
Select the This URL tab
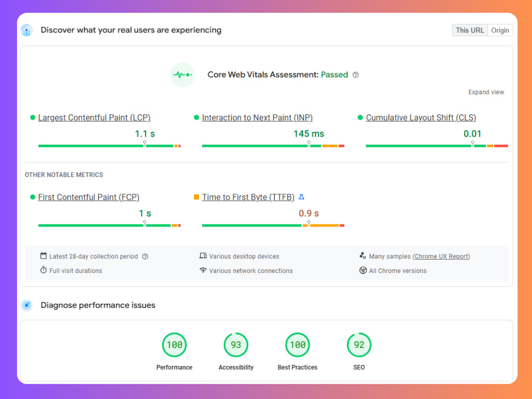point(470,30)
